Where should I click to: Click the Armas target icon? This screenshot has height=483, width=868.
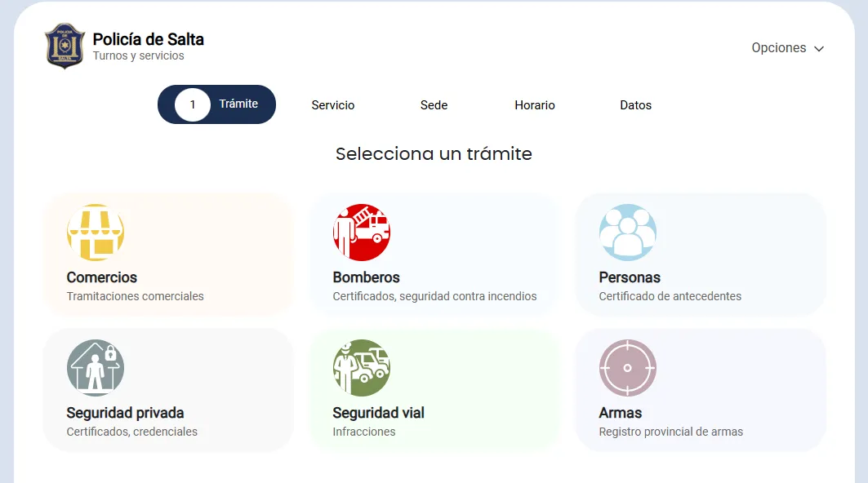(629, 367)
